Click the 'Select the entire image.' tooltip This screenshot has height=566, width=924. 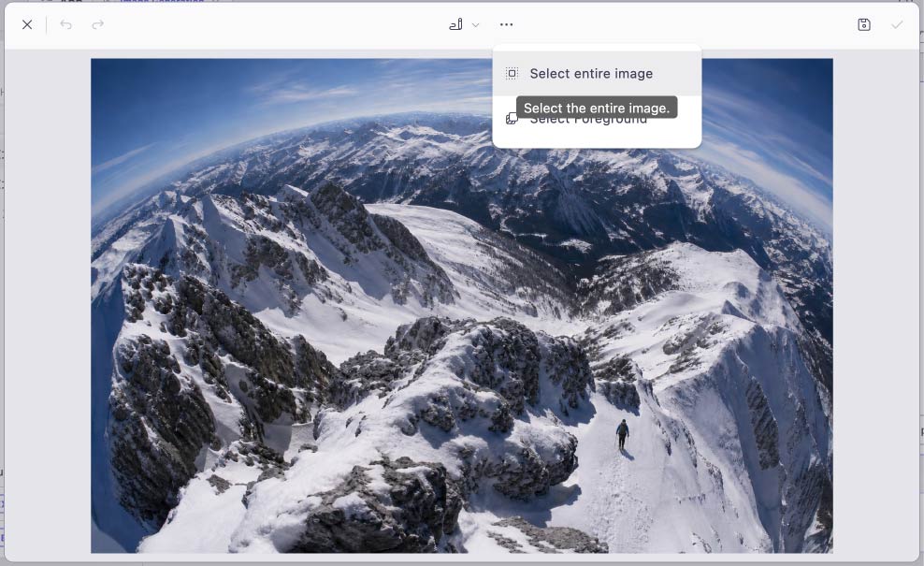[597, 108]
